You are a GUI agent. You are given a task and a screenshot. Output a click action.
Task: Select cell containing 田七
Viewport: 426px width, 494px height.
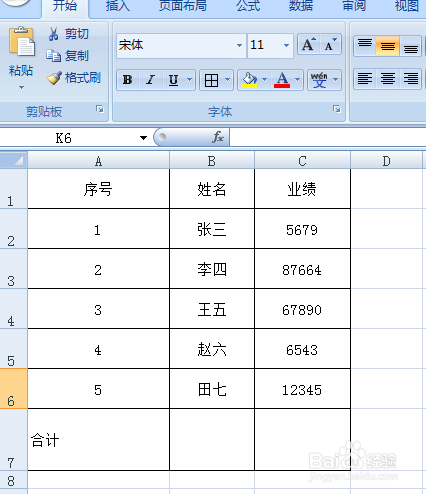coord(212,389)
